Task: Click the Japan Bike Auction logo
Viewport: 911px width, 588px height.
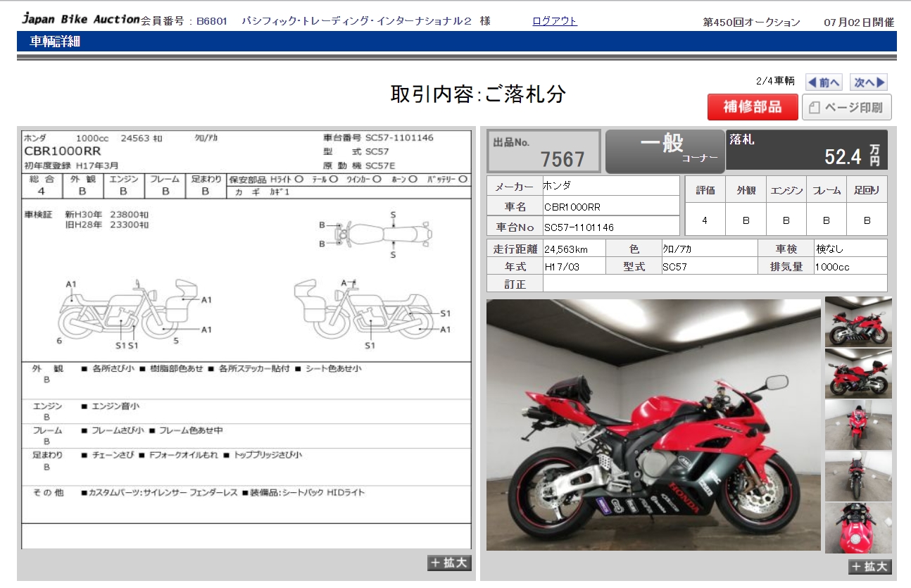Action: [80, 19]
